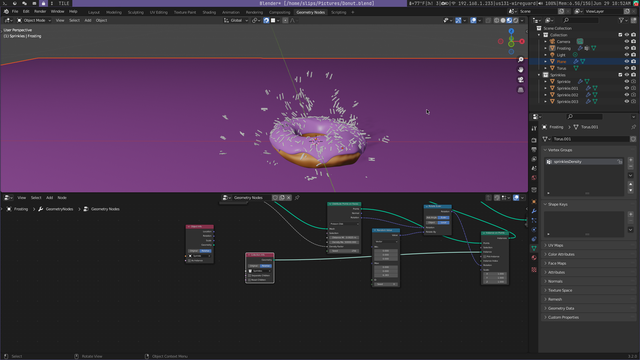The height and width of the screenshot is (360, 640).
Task: Open the View Layer properties tab icon
Action: click(534, 159)
